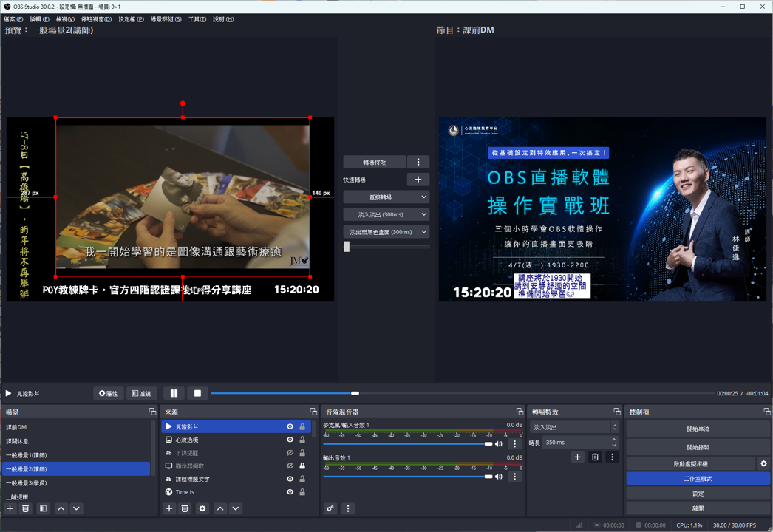This screenshot has width=773, height=532.
Task: Unlock the 顯示器擷取 source
Action: [x=302, y=466]
